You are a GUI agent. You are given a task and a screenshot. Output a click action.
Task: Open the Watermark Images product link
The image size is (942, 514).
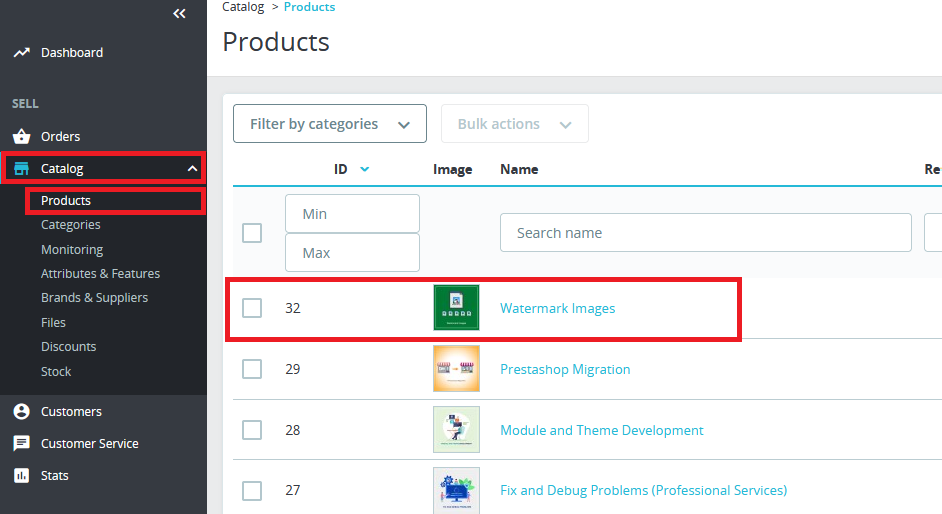(557, 308)
